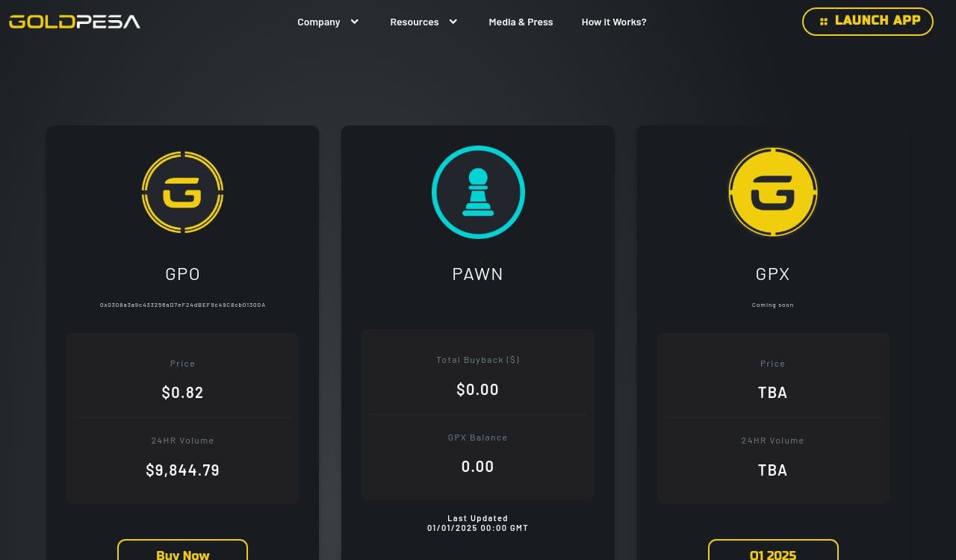Click the grid icon inside Launch App

tap(823, 22)
